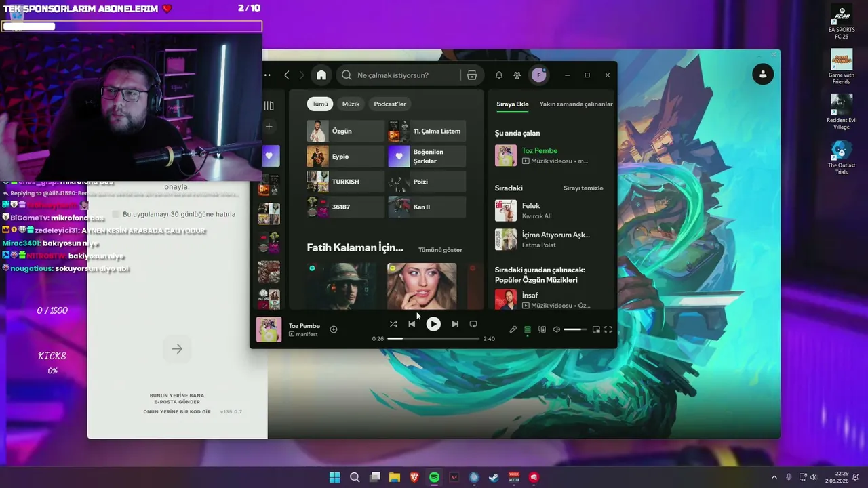The image size is (868, 488).
Task: Skip to the previous track
Action: [412, 324]
